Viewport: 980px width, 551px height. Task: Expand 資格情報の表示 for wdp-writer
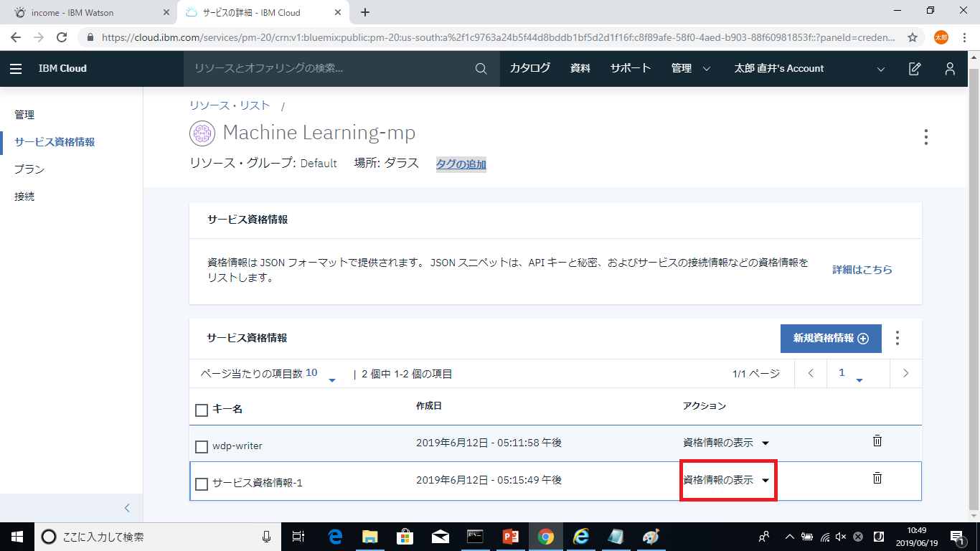pos(725,443)
